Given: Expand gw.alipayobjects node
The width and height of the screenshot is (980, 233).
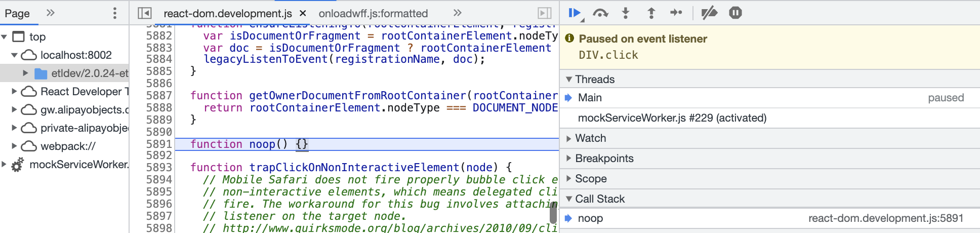Looking at the screenshot, I should 14,110.
